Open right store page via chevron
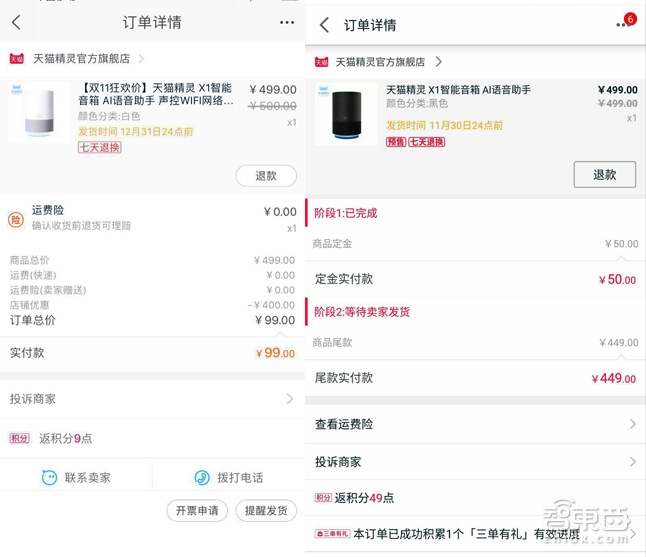646x557 pixels. 438,62
